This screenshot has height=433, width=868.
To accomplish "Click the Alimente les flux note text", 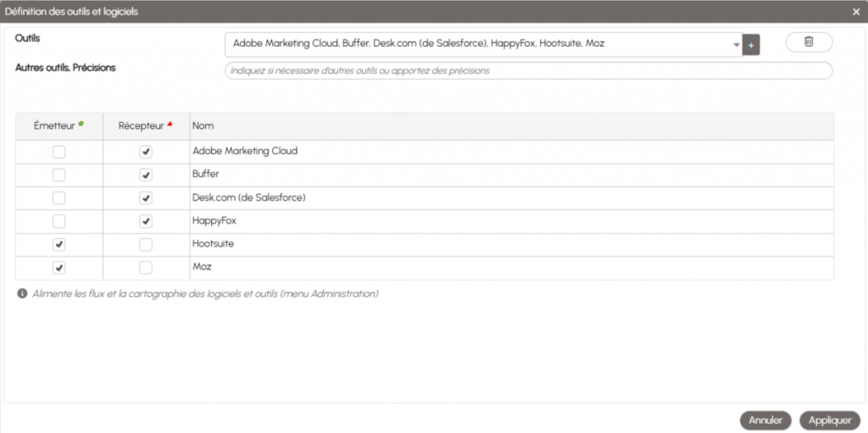I will (x=205, y=293).
